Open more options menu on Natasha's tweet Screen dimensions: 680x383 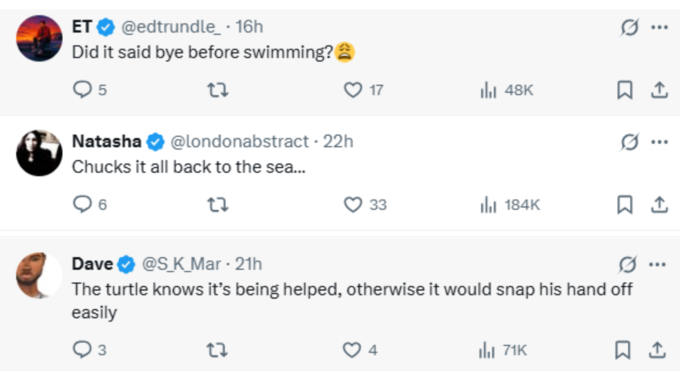(659, 142)
